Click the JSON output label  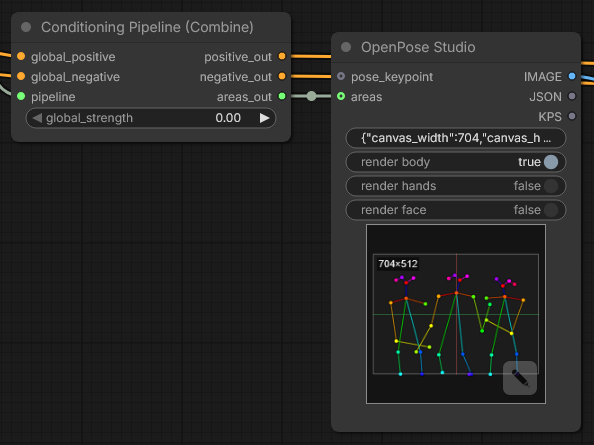point(546,97)
